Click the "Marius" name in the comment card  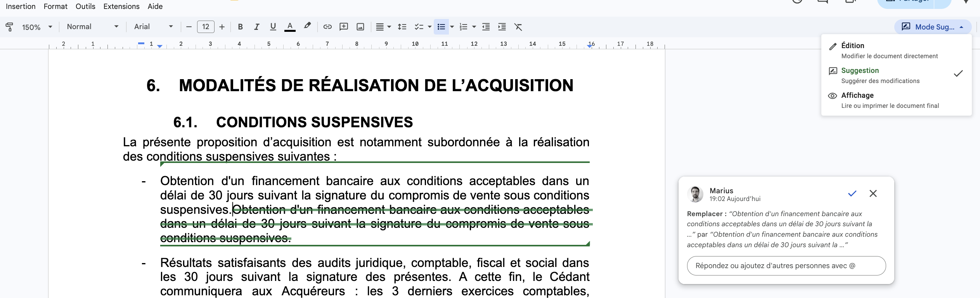721,191
